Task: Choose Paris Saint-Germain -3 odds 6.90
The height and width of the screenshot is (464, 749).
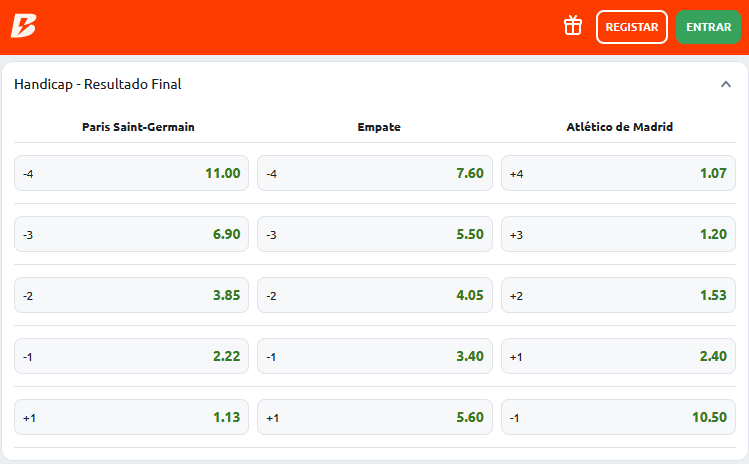Action: 131,234
